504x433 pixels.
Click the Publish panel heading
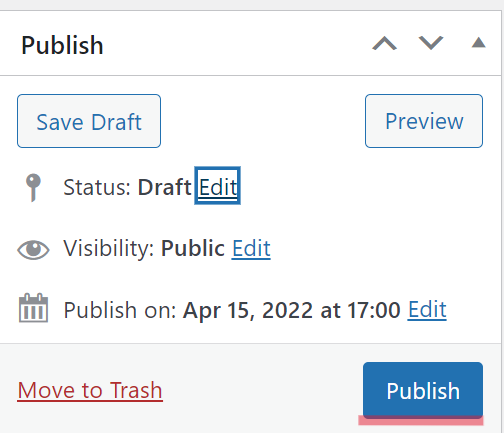(62, 45)
